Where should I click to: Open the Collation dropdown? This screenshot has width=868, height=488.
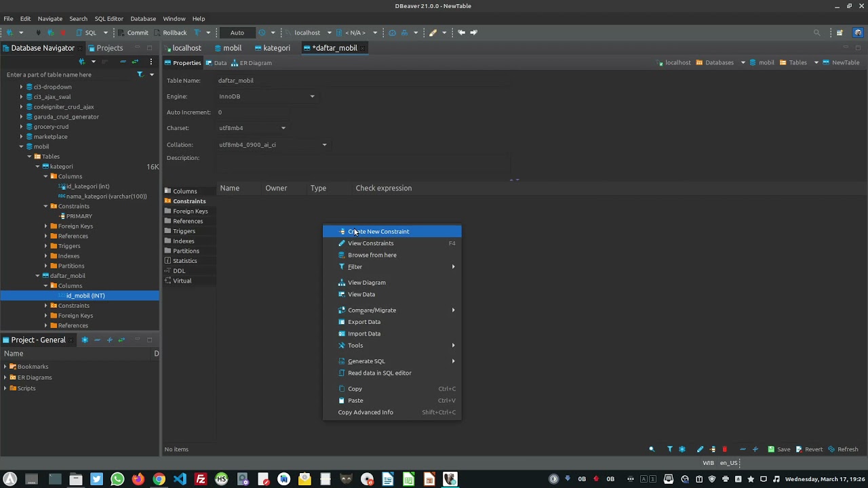[273, 144]
